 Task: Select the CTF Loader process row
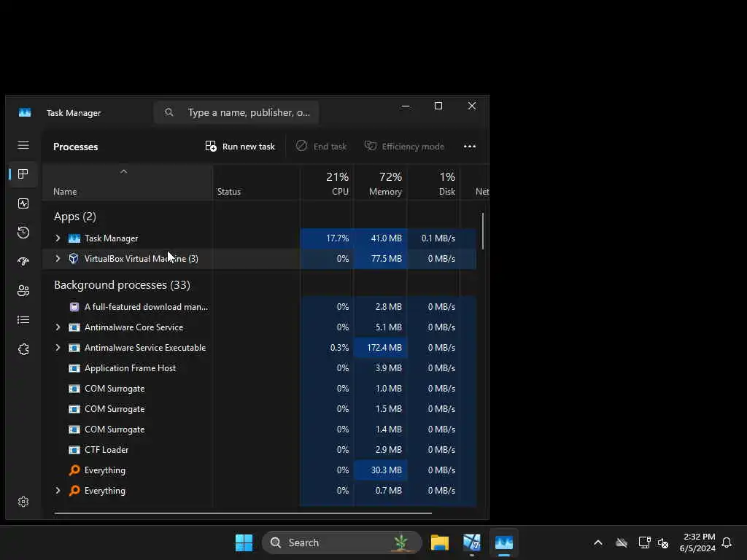click(259, 449)
